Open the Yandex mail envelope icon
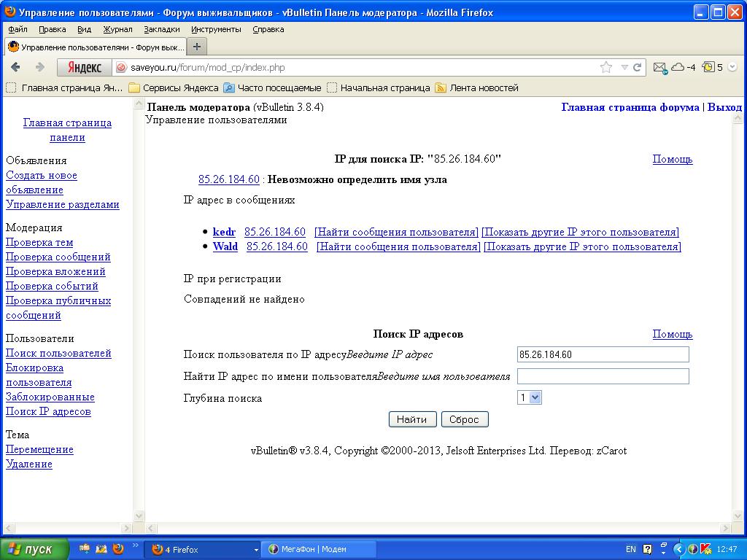 (659, 67)
